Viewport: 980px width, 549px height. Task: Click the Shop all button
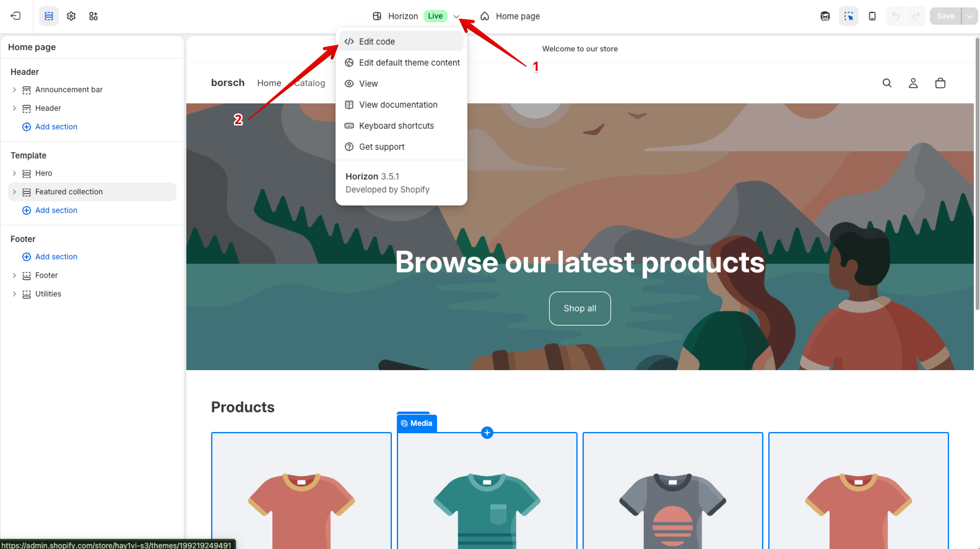580,308
